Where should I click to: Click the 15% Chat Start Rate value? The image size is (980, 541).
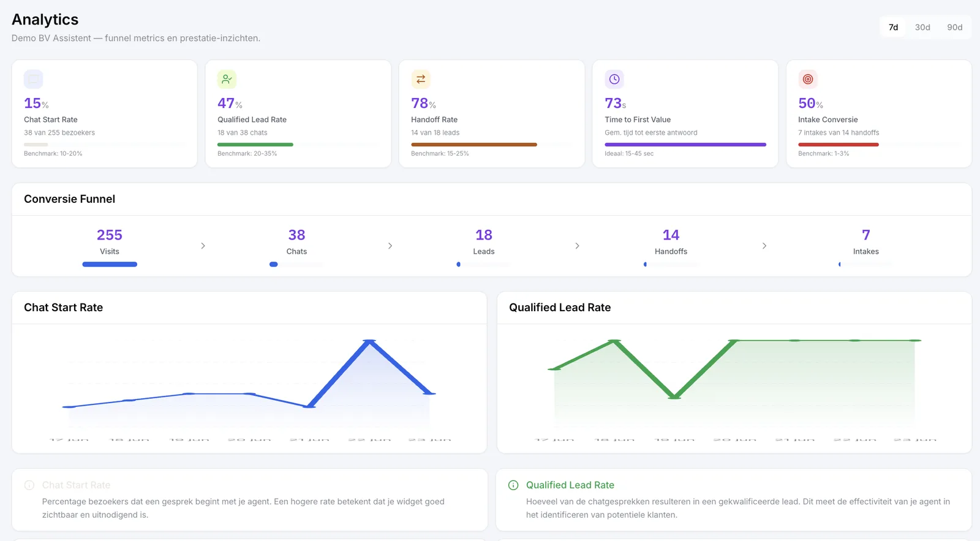36,104
